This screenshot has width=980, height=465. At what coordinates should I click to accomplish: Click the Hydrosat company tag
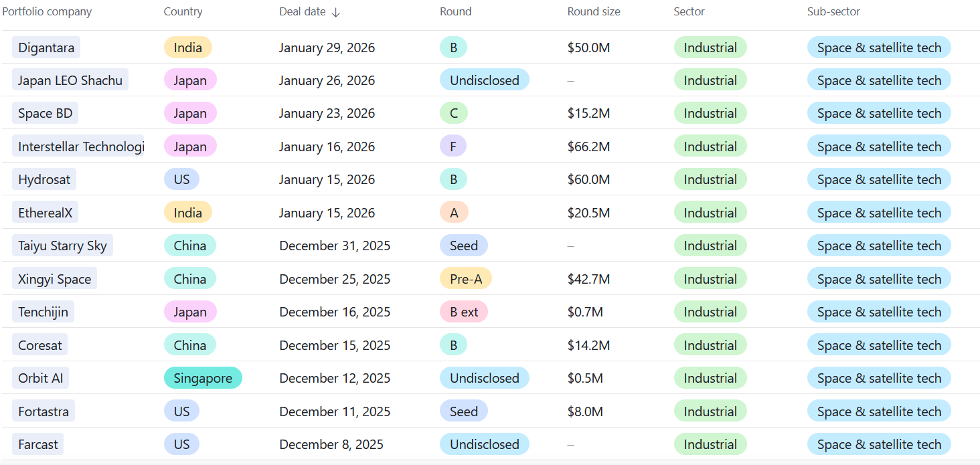(44, 179)
